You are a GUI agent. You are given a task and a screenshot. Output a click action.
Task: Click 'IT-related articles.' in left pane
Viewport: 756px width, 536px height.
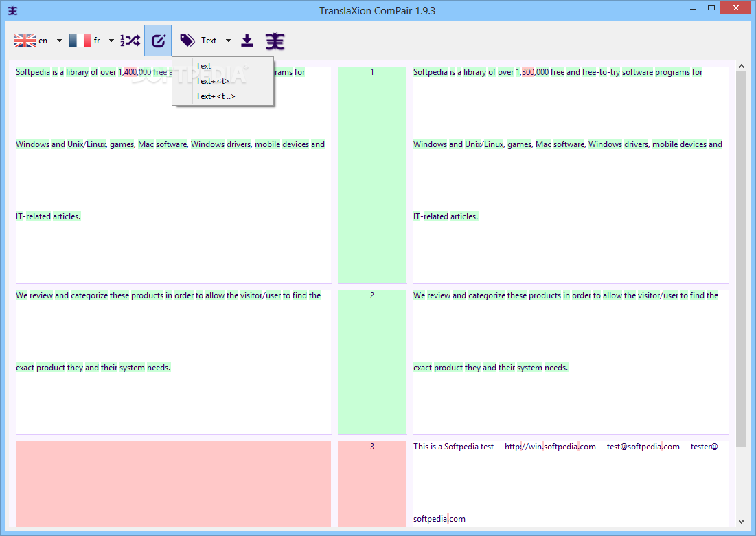(x=48, y=216)
